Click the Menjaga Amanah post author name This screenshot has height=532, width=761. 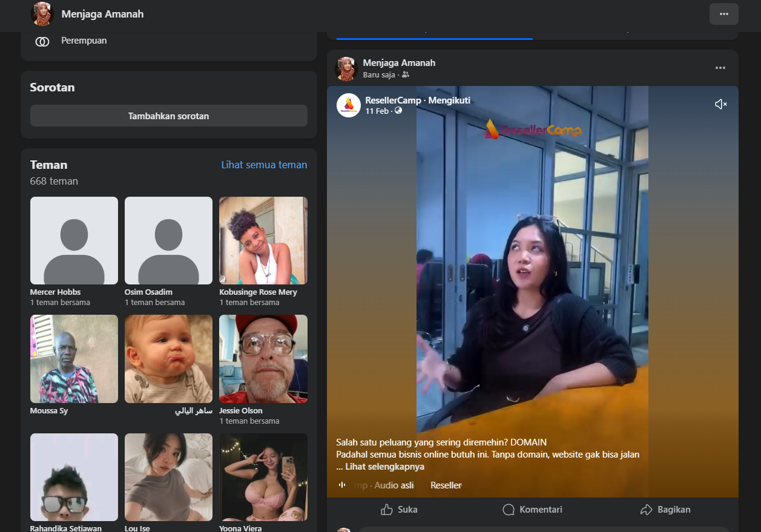398,63
